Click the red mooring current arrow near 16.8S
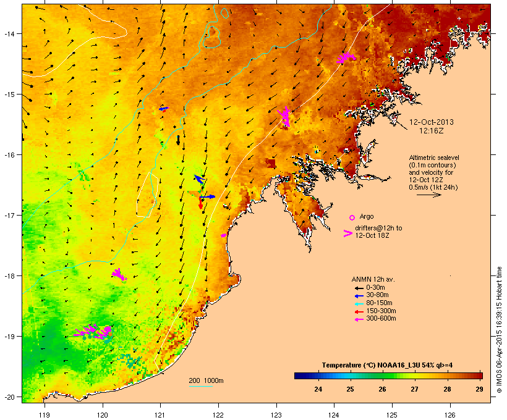This screenshot has width=507, height=420. tap(200, 203)
